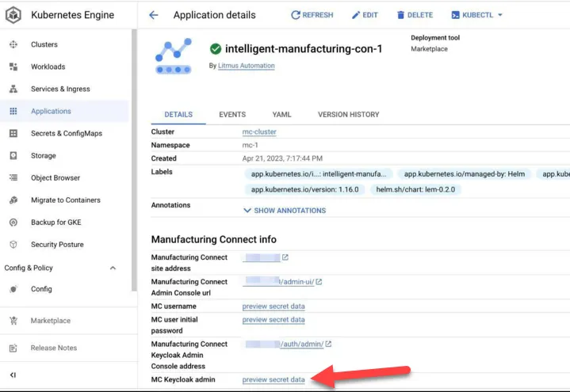Image resolution: width=570 pixels, height=392 pixels.
Task: Click the managed-by: Helm label chip
Action: [465, 174]
